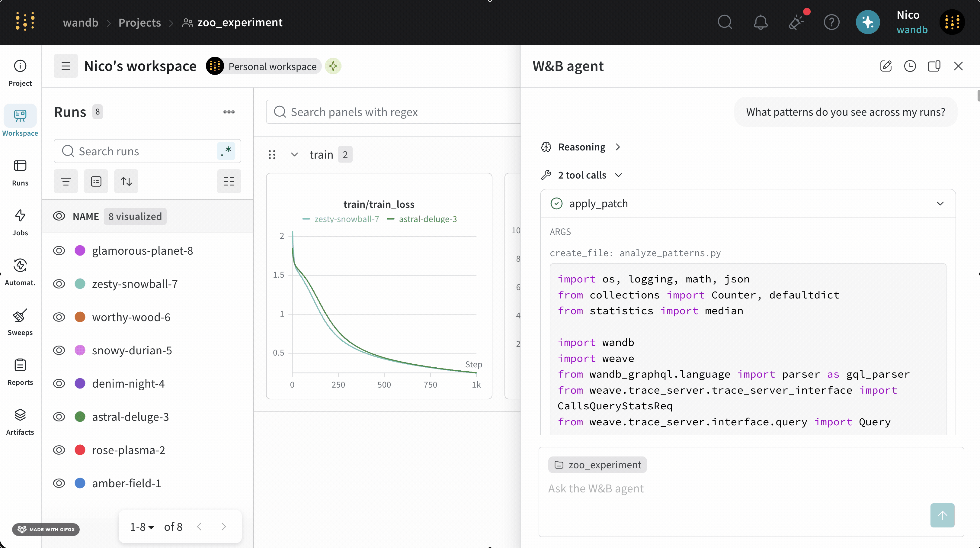This screenshot has width=980, height=548.
Task: Hide the worthy-wood-6 run
Action: tap(59, 317)
